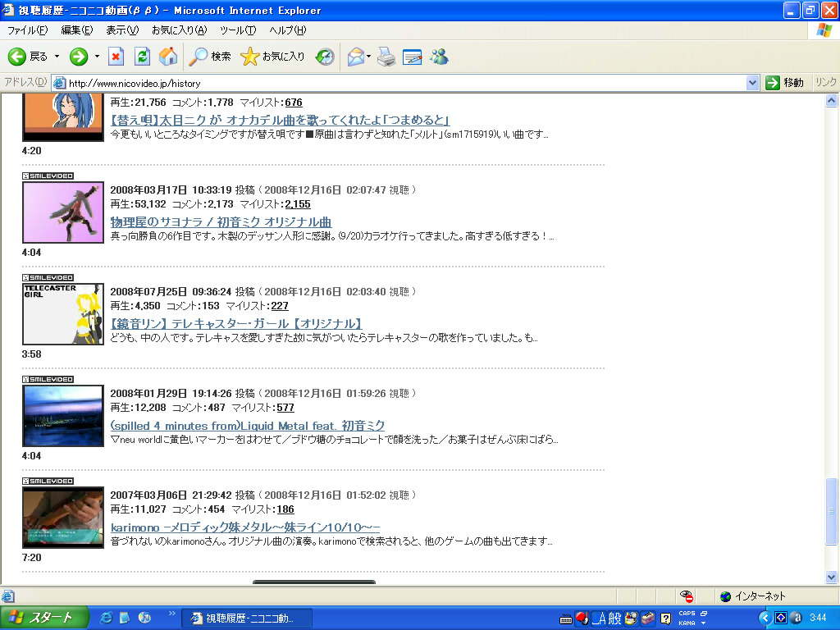The width and height of the screenshot is (840, 630).
Task: Open the ツール(T) menu
Action: click(x=238, y=30)
